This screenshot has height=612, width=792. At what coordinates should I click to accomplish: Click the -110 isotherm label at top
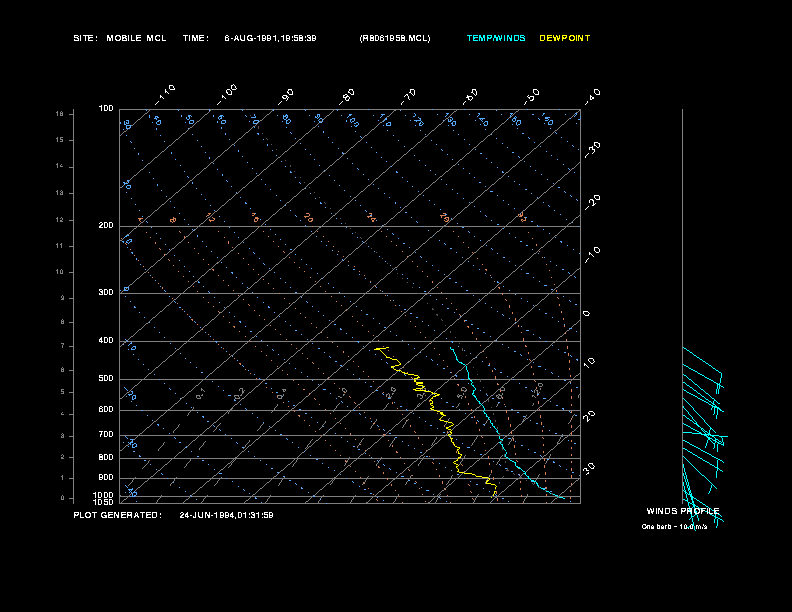pos(165,95)
